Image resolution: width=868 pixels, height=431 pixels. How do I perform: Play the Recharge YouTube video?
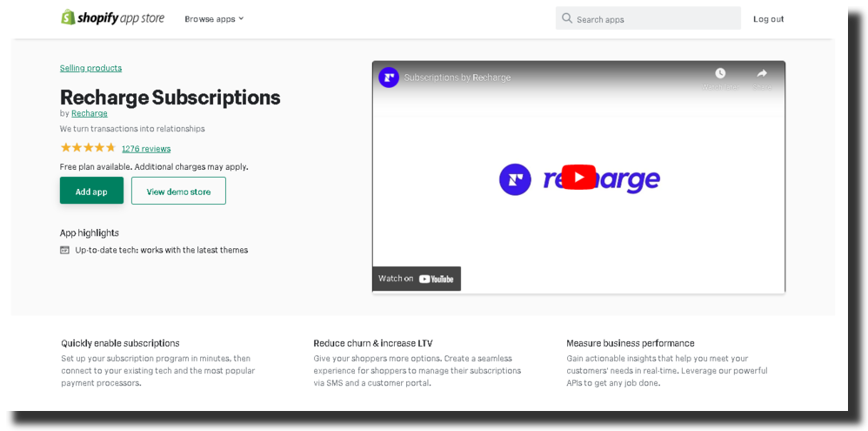tap(578, 178)
